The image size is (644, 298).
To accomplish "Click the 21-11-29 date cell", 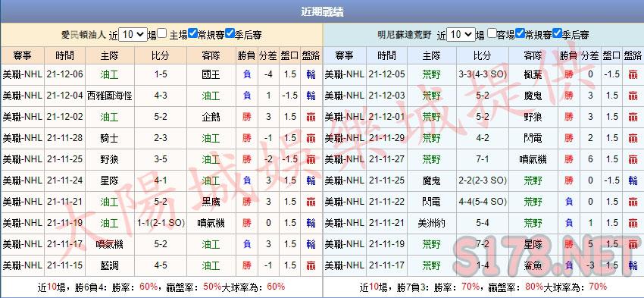I will pos(386,138).
